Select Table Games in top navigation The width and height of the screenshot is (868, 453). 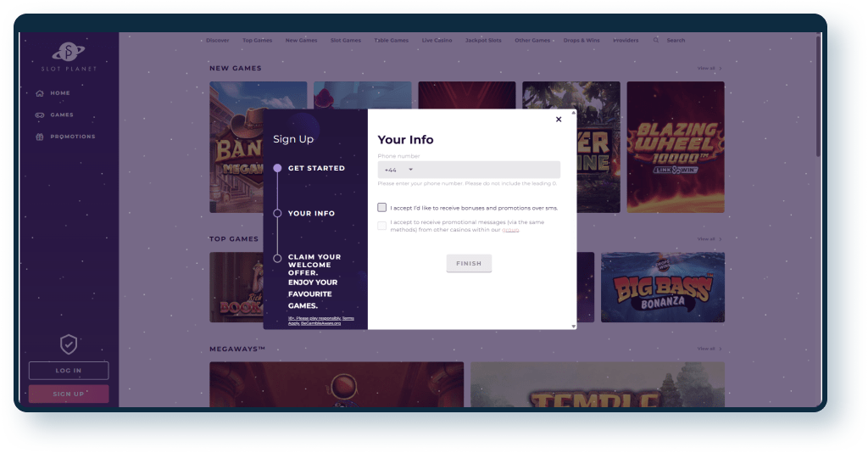(x=392, y=41)
